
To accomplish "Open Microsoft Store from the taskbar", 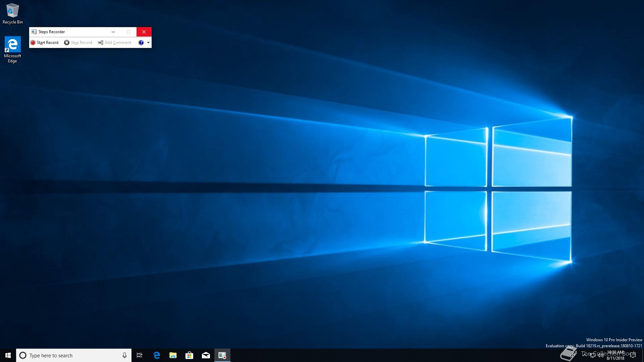I will click(x=190, y=355).
